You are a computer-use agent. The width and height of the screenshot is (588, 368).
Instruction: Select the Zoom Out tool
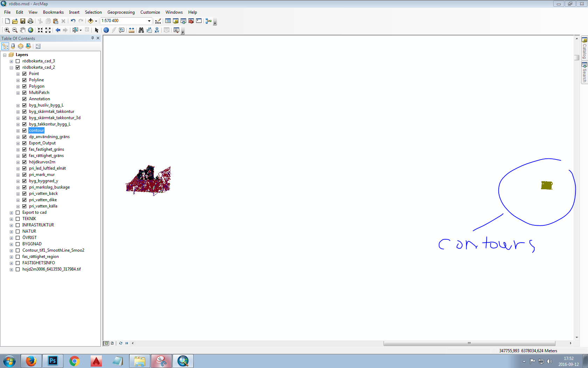click(x=15, y=30)
